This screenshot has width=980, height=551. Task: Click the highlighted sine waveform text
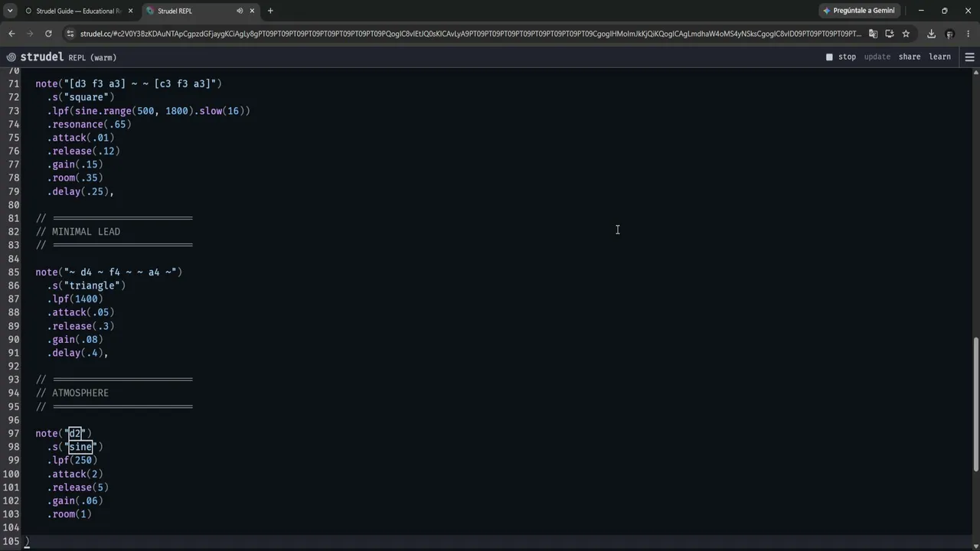tap(80, 447)
